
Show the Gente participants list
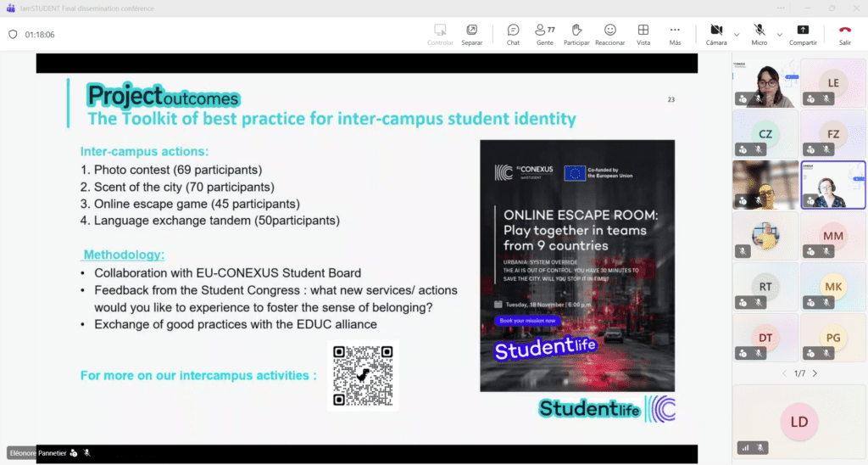point(545,34)
